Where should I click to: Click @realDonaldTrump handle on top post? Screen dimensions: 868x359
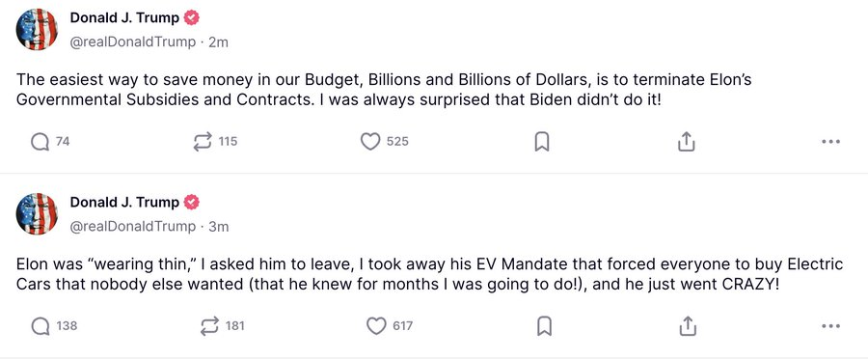pyautogui.click(x=133, y=42)
